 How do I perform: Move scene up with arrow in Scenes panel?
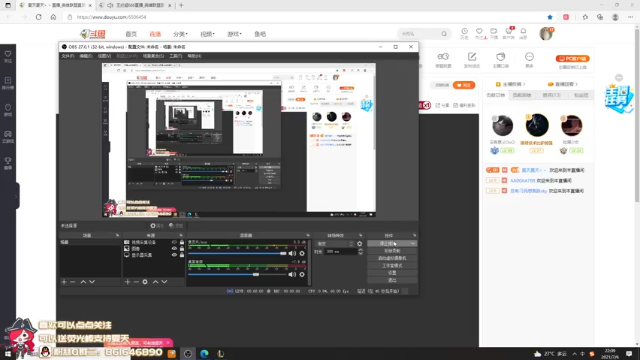coord(83,282)
